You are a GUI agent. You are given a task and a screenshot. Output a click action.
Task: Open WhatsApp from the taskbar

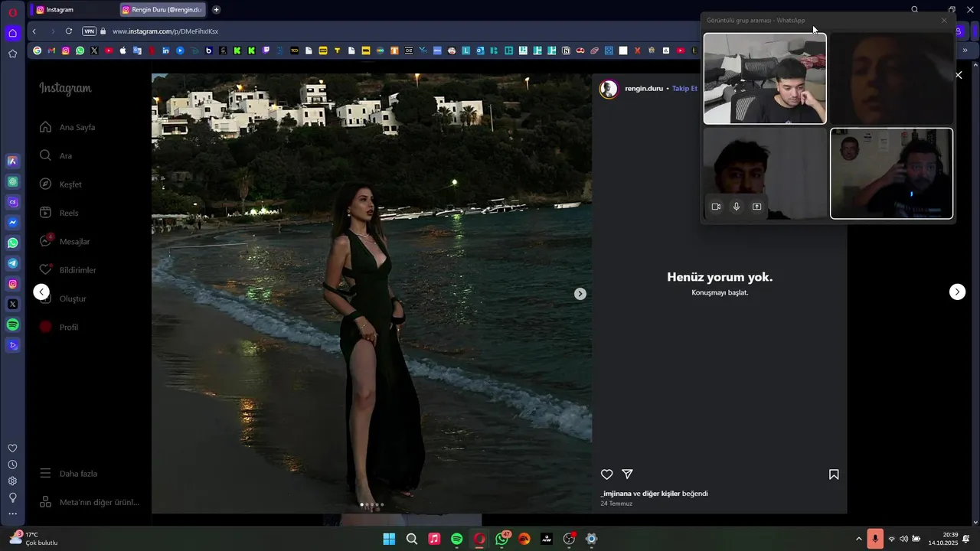(502, 539)
